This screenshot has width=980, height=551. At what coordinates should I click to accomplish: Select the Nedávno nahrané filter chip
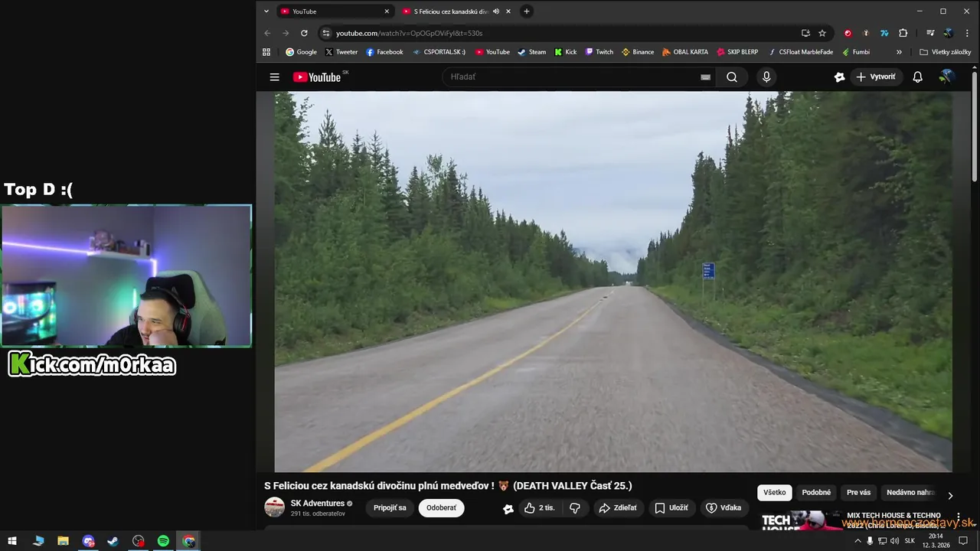click(x=910, y=493)
